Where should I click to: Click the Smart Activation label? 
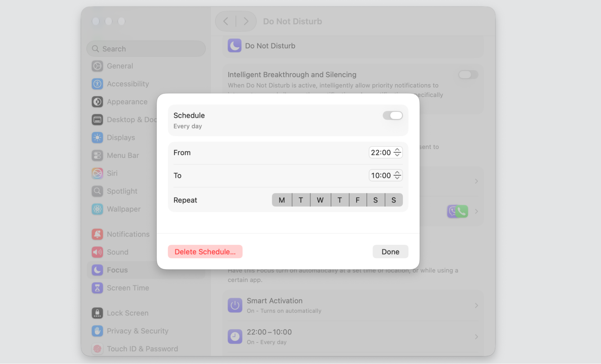coord(274,301)
